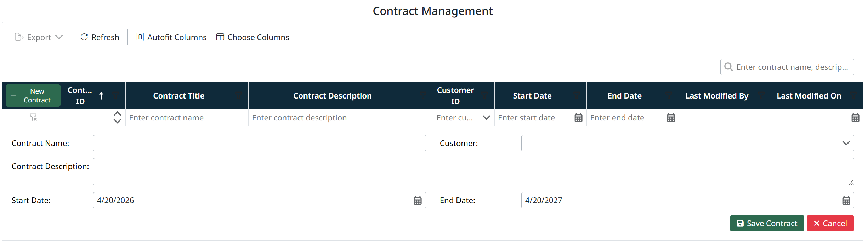
Task: Open the Choose Columns picker
Action: [x=253, y=37]
